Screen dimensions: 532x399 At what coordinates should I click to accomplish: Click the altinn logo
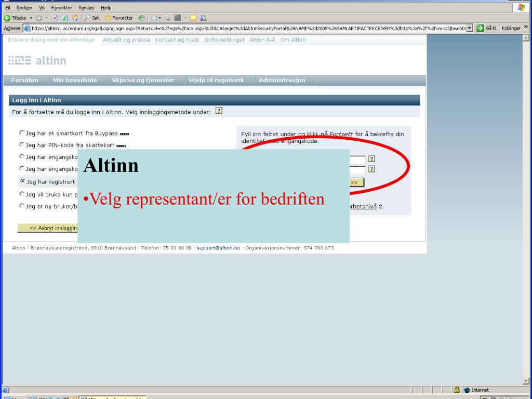click(37, 61)
